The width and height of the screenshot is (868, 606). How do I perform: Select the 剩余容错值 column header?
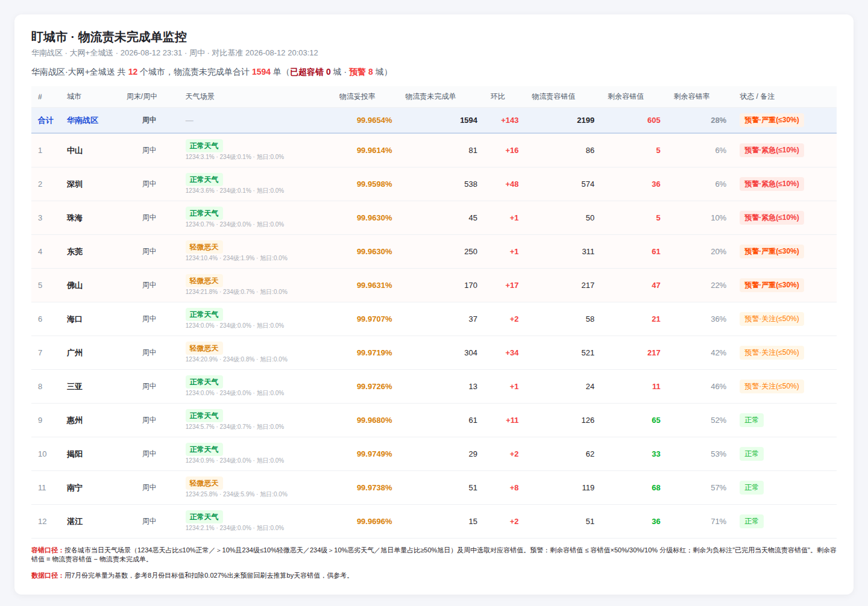tap(626, 96)
